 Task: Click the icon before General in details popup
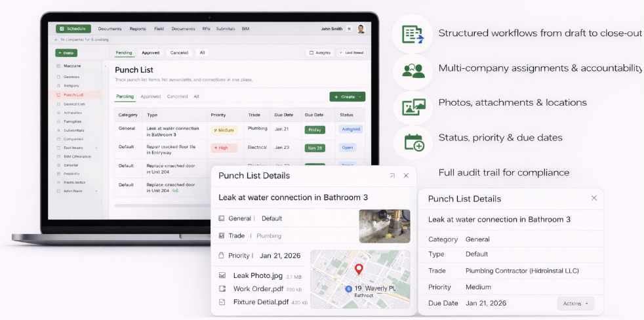(222, 218)
